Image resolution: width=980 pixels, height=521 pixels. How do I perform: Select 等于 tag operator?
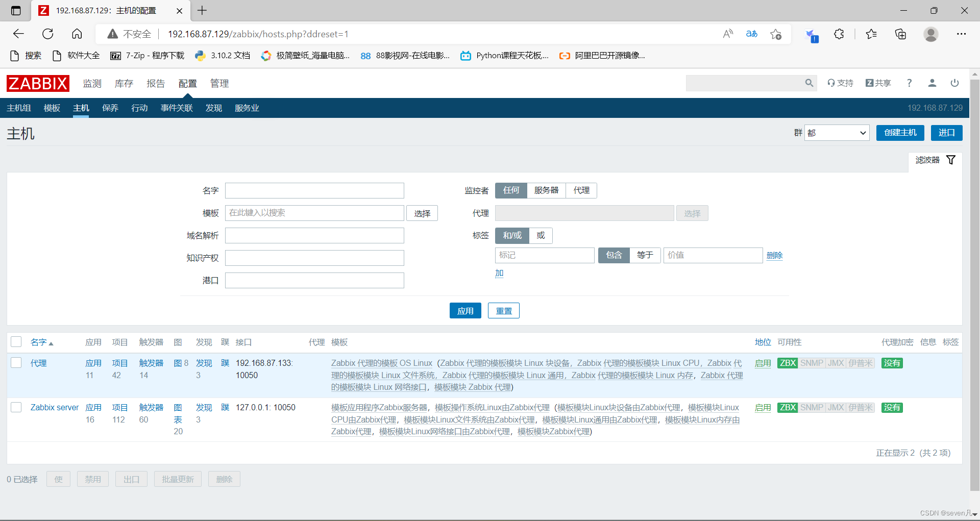(645, 255)
